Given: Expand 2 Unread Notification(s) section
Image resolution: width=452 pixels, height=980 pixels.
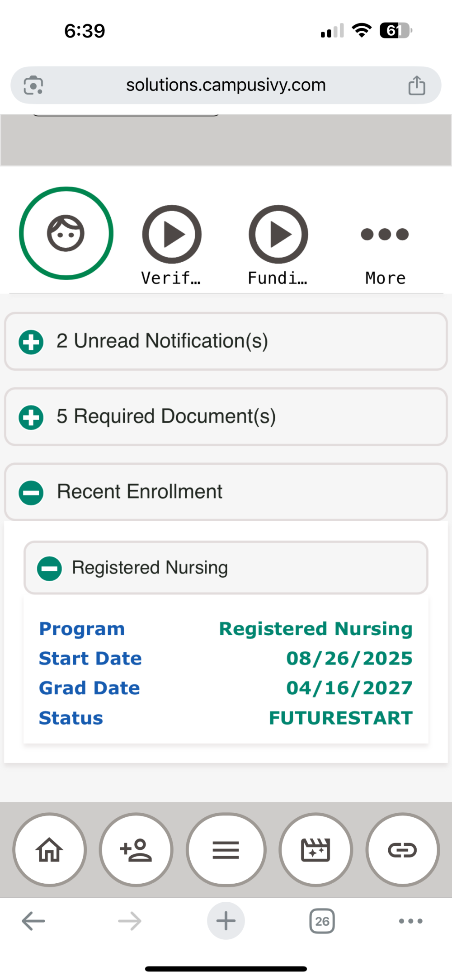Looking at the screenshot, I should tap(226, 341).
